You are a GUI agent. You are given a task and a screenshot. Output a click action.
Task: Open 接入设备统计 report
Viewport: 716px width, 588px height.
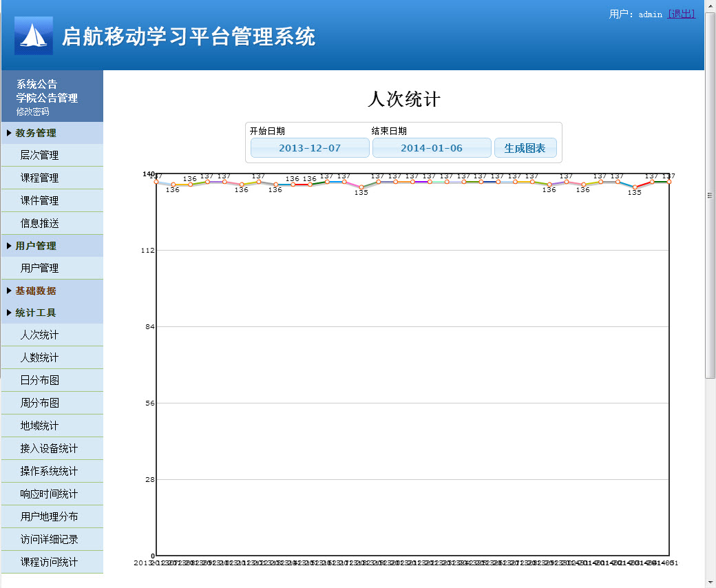[x=49, y=448]
